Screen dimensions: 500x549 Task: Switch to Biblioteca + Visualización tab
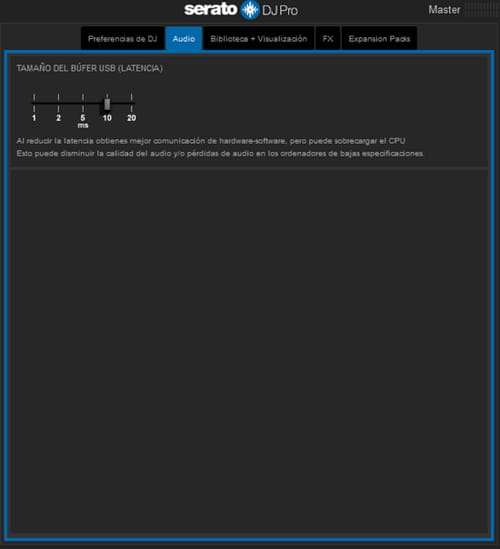[x=258, y=39]
